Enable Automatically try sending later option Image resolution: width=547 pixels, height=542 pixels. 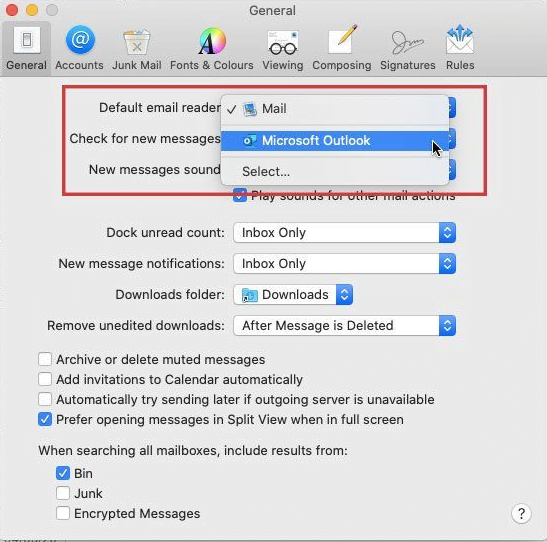coord(45,399)
